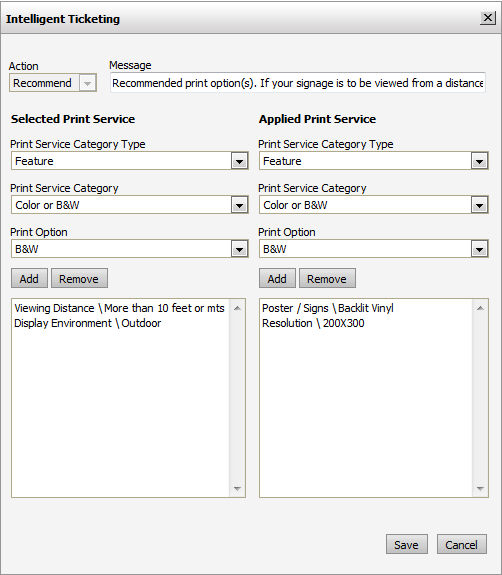Click down arrow of selected services list scrollbar

(237, 488)
